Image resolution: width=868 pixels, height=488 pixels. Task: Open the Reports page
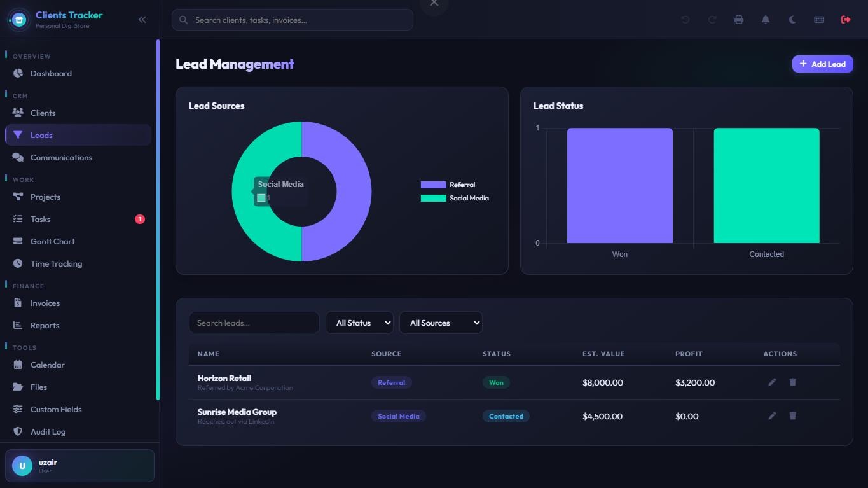point(78,326)
